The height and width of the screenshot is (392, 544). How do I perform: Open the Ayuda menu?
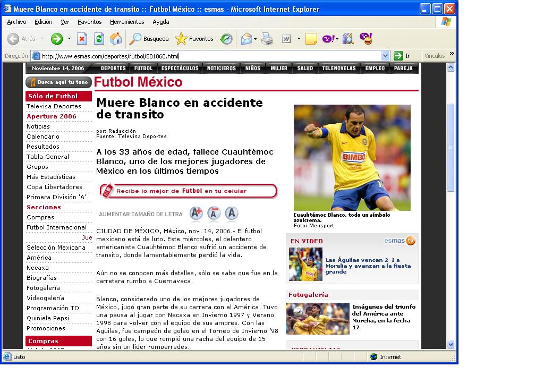tap(161, 22)
